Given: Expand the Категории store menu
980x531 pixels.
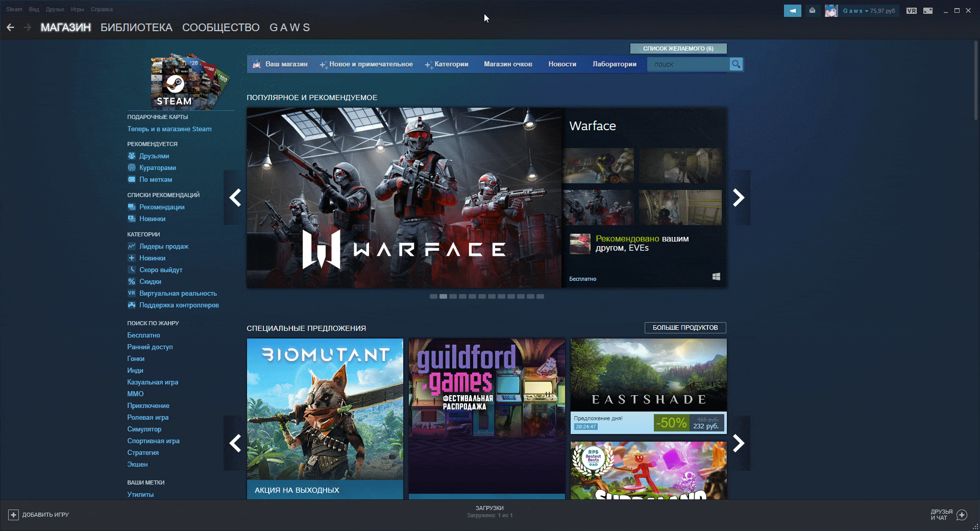Looking at the screenshot, I should (451, 64).
